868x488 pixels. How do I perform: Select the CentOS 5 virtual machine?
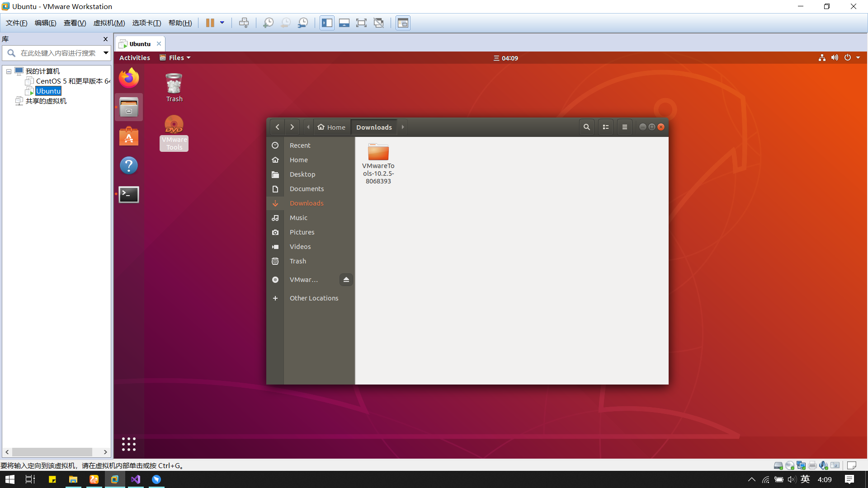68,81
